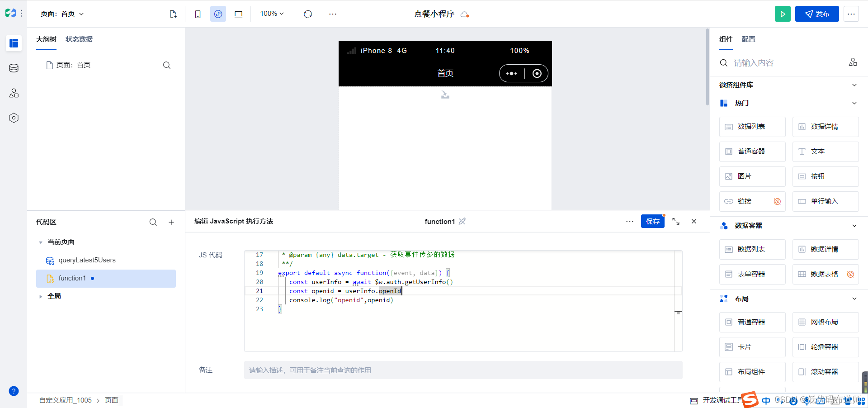Search the outline tree
The height and width of the screenshot is (408, 868).
point(167,65)
